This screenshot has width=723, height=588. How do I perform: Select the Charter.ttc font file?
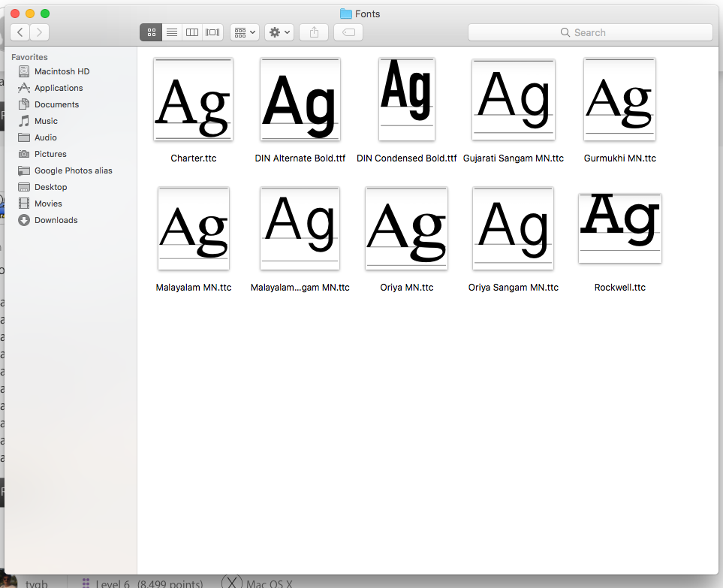point(193,100)
